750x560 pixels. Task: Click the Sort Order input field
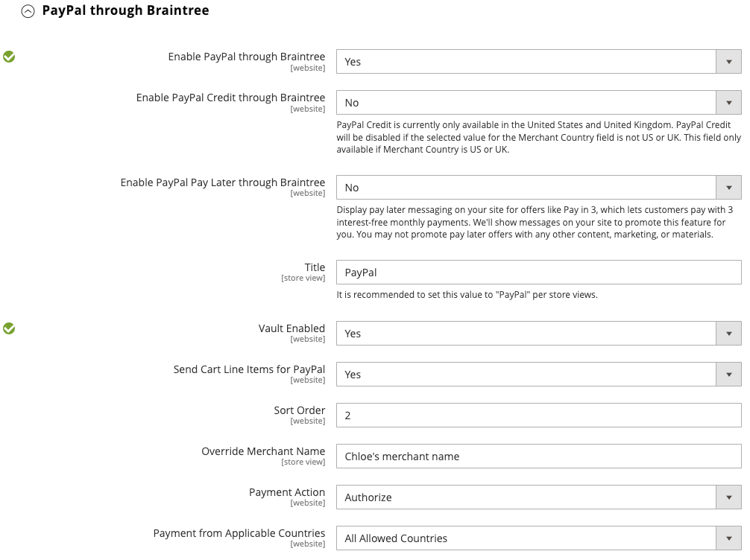538,415
